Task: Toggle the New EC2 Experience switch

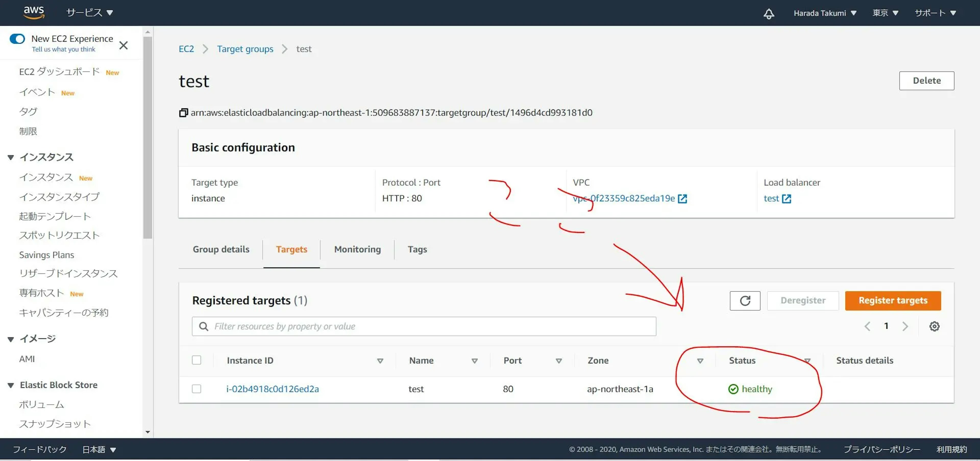Action: click(x=17, y=39)
